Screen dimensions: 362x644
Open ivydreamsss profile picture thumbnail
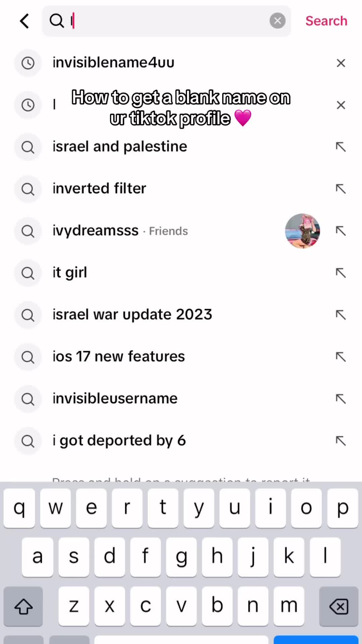click(302, 231)
